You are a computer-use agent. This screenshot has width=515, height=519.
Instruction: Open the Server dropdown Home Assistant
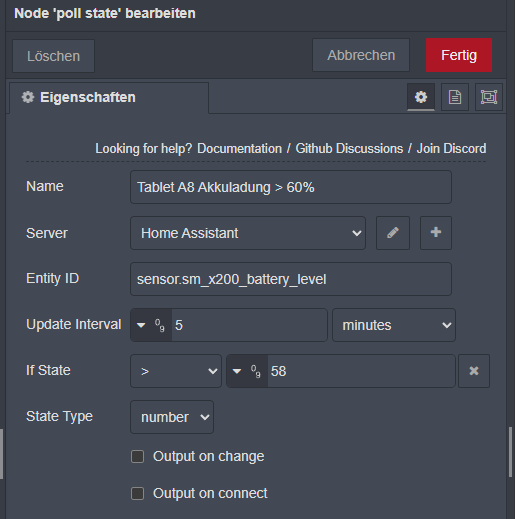[248, 233]
